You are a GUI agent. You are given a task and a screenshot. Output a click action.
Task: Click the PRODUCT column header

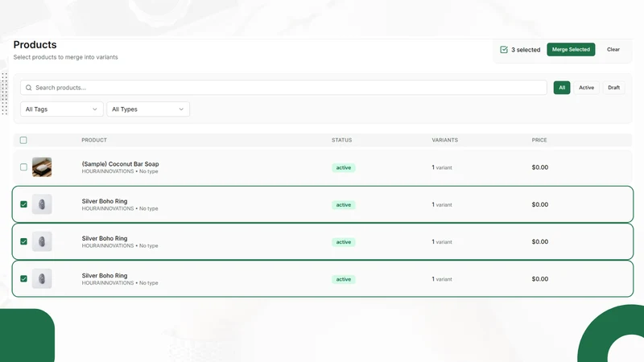click(94, 140)
